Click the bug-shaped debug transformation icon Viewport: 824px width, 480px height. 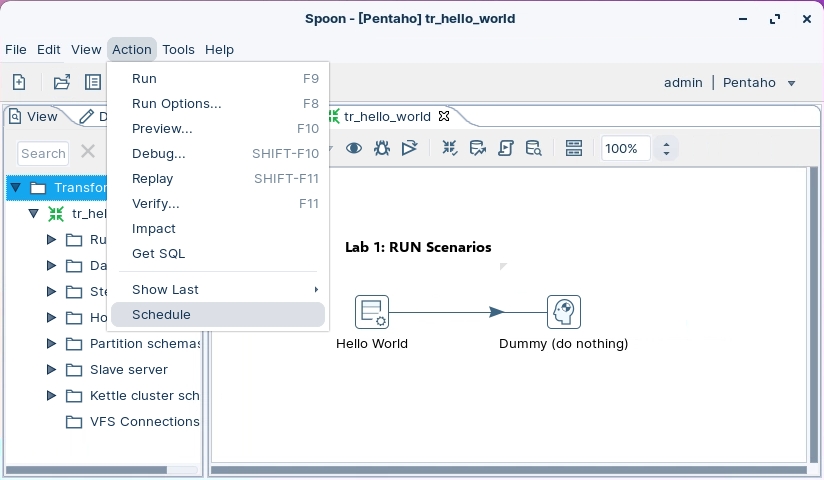[x=382, y=148]
